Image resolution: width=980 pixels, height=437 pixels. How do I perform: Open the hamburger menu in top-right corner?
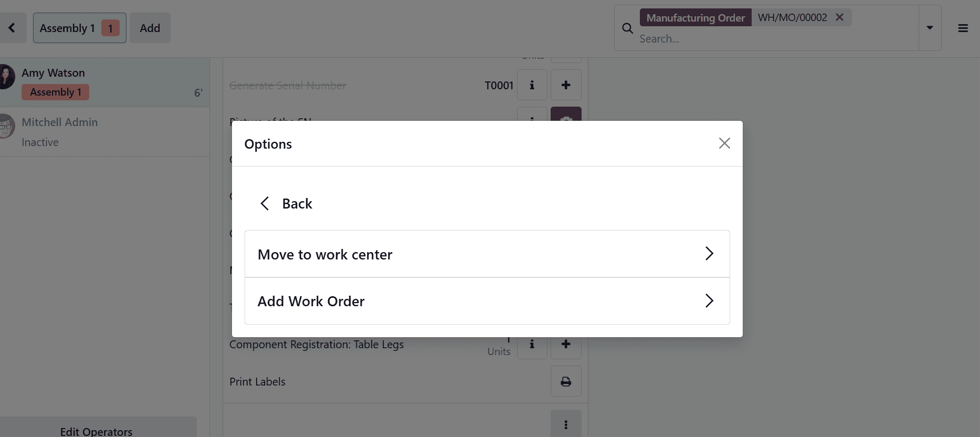pos(963,28)
